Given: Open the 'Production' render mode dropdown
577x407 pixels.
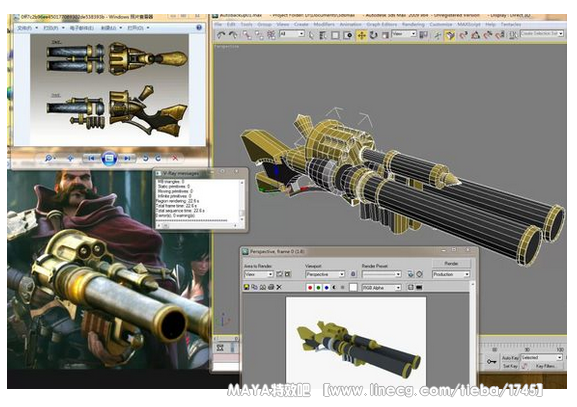Looking at the screenshot, I should click(451, 274).
